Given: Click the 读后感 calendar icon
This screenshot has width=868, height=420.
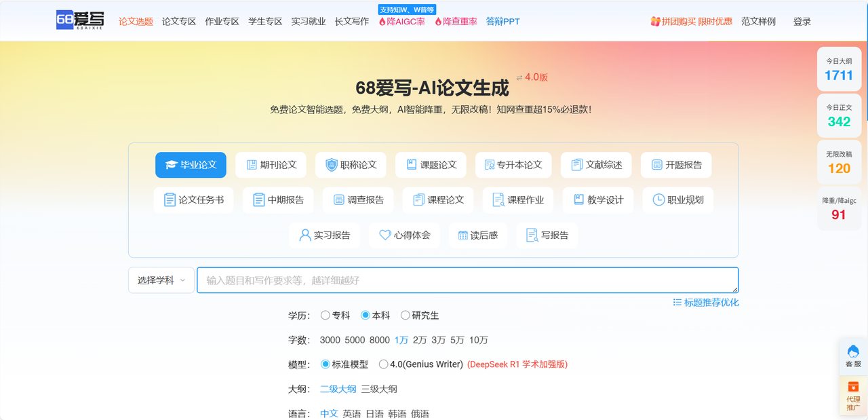Looking at the screenshot, I should (463, 235).
